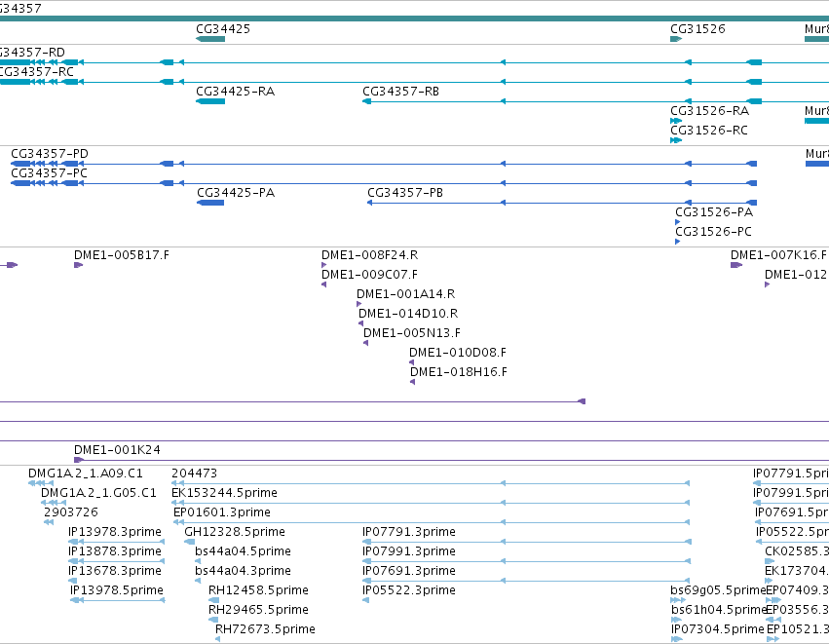Click the DMG1A2_1.A09.C1 EST label
The width and height of the screenshot is (829, 644).
click(86, 474)
